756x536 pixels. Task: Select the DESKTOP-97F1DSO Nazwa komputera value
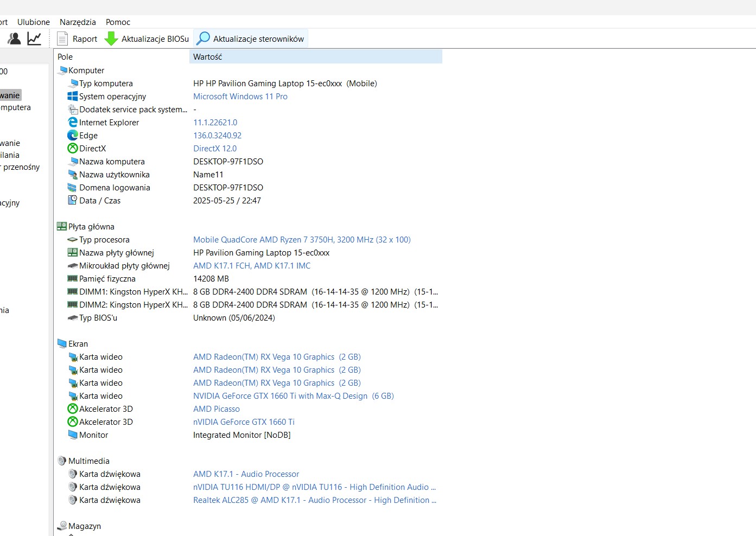coord(228,162)
